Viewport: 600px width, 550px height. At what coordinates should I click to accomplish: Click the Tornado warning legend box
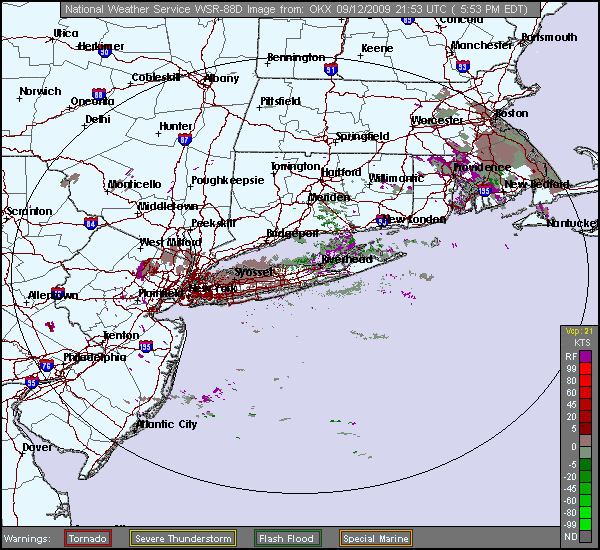pos(88,538)
